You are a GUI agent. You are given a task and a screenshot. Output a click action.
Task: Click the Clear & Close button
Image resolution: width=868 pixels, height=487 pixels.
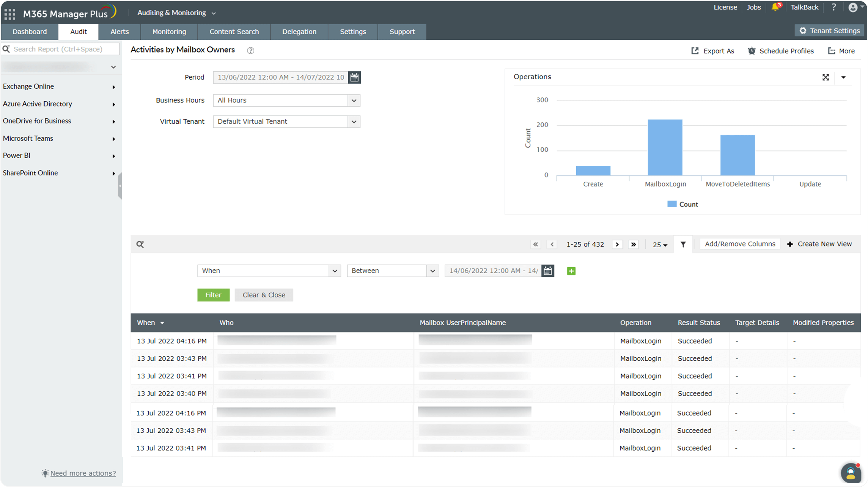(x=264, y=295)
